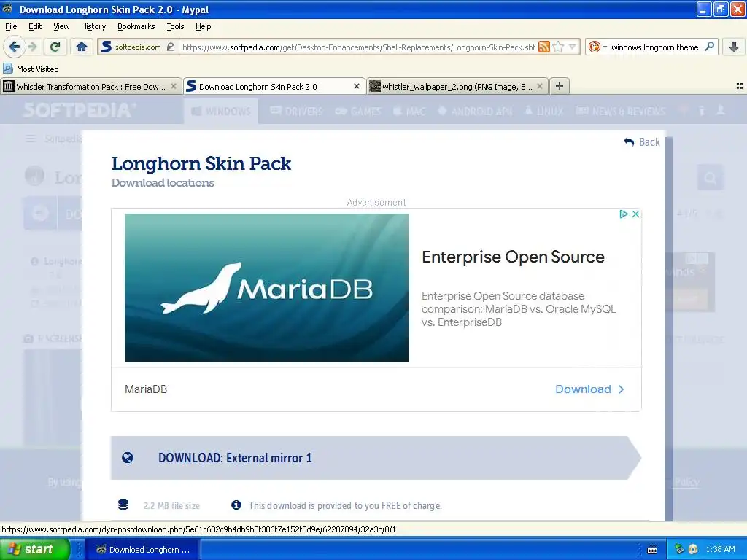Open the Tools menu
This screenshot has width=747, height=560.
175,26
